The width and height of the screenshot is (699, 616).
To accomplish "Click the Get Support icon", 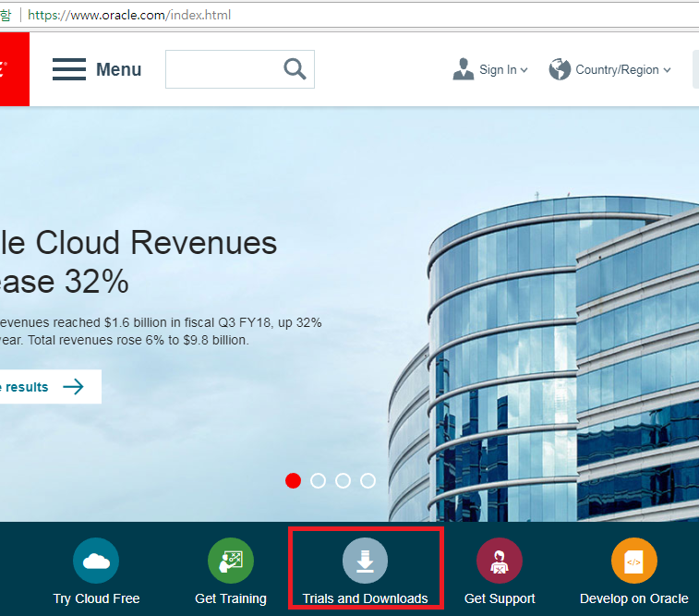I will [500, 561].
